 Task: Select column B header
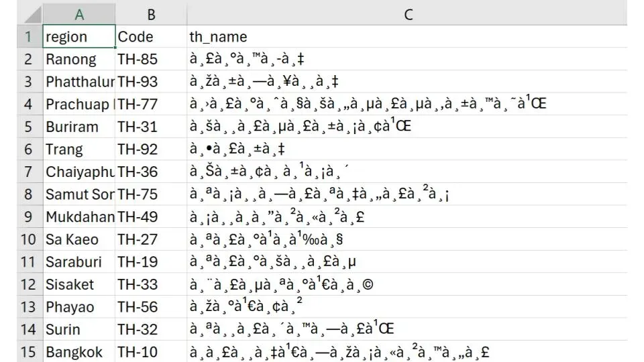151,14
